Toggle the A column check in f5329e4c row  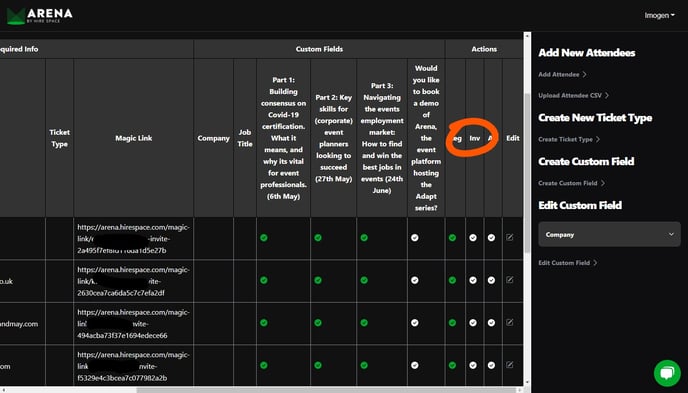point(491,365)
